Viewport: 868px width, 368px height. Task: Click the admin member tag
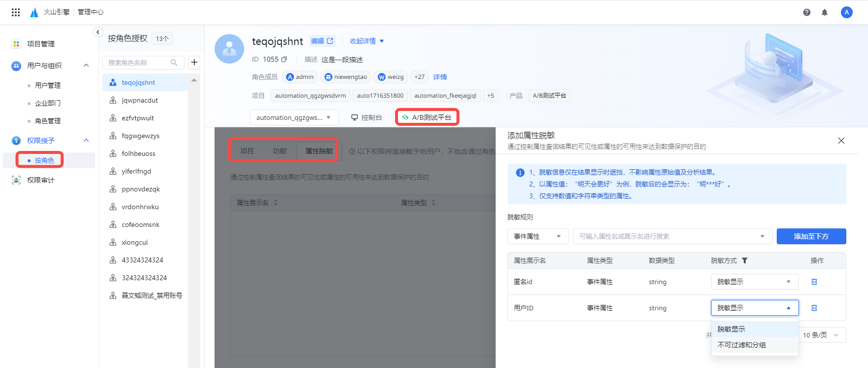(300, 77)
